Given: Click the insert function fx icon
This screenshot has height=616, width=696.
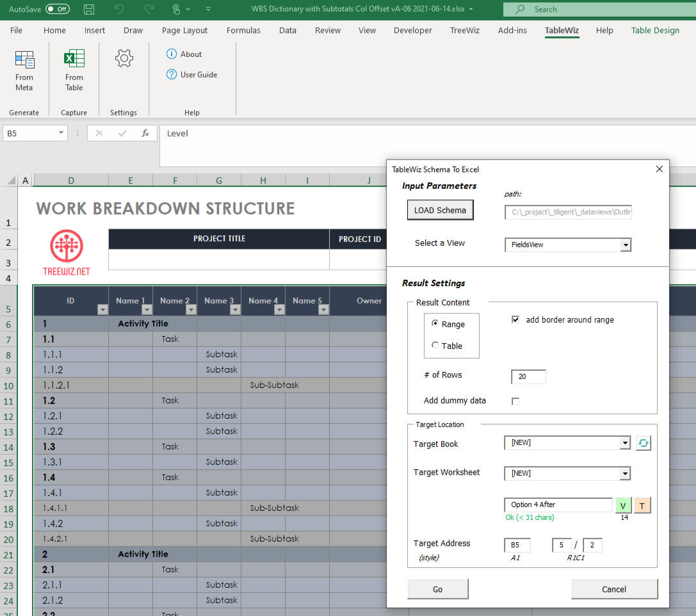Looking at the screenshot, I should pyautogui.click(x=145, y=133).
